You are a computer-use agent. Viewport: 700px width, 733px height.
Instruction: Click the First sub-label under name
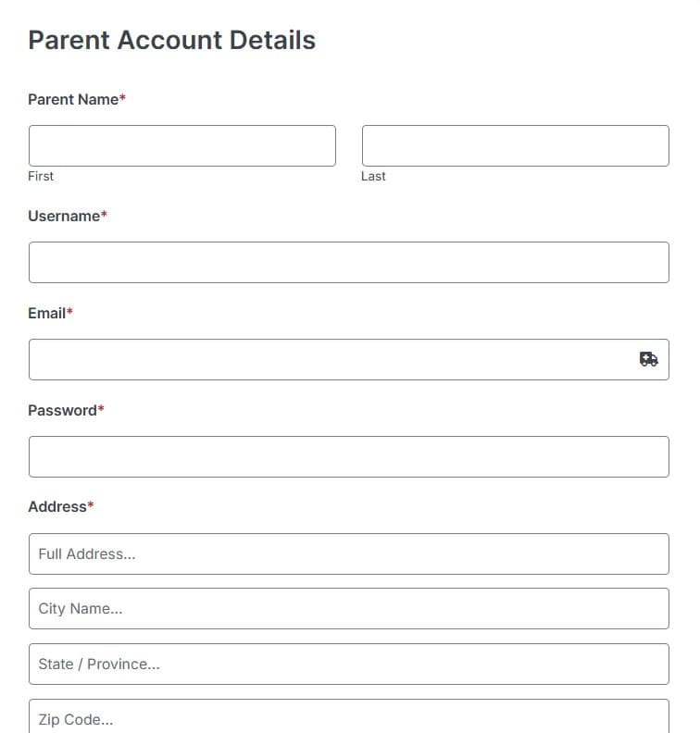41,176
